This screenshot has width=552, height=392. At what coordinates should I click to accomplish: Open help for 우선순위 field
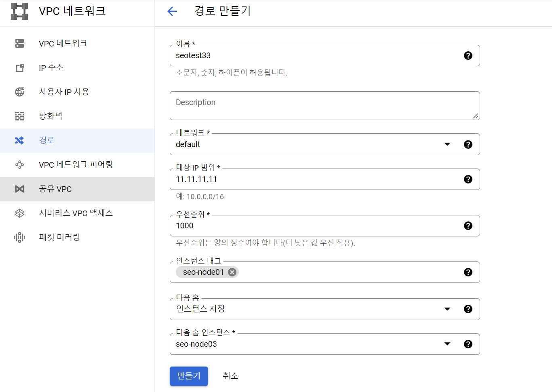pyautogui.click(x=468, y=226)
